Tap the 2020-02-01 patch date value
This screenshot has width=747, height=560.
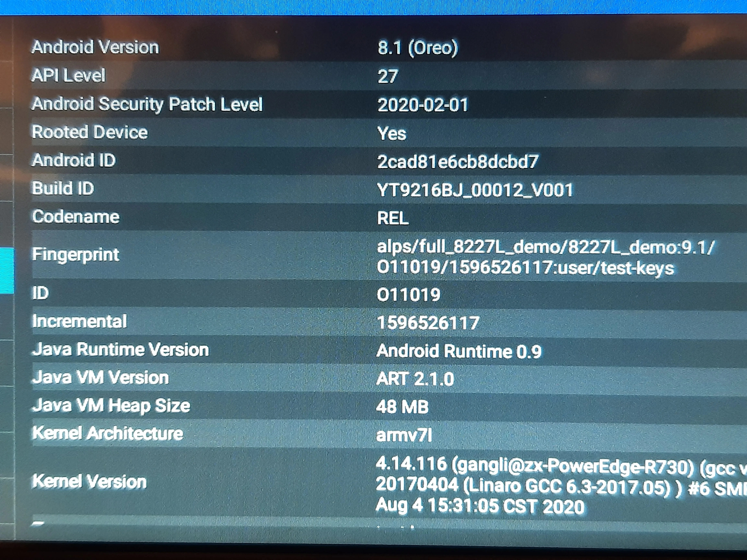(x=422, y=105)
